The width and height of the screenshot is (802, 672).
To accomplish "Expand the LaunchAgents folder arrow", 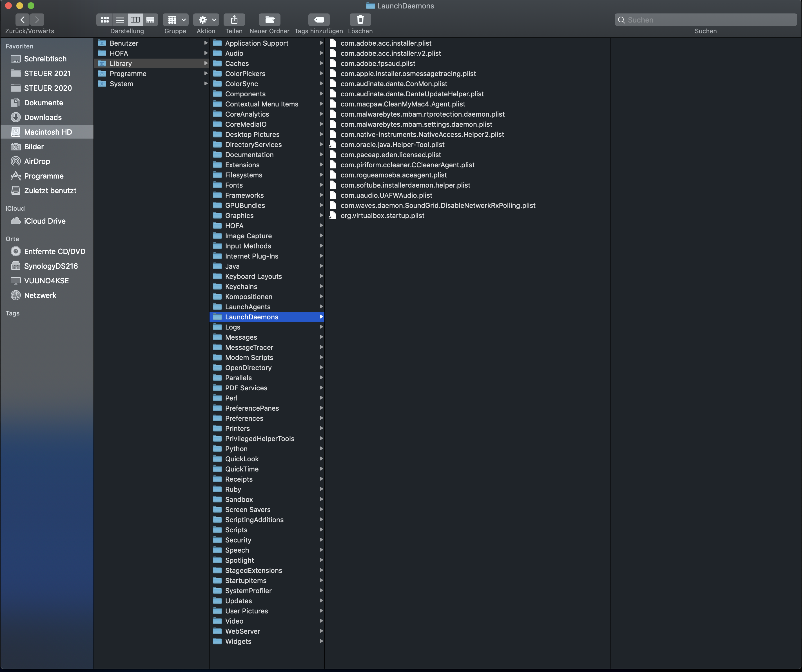I will (x=321, y=307).
